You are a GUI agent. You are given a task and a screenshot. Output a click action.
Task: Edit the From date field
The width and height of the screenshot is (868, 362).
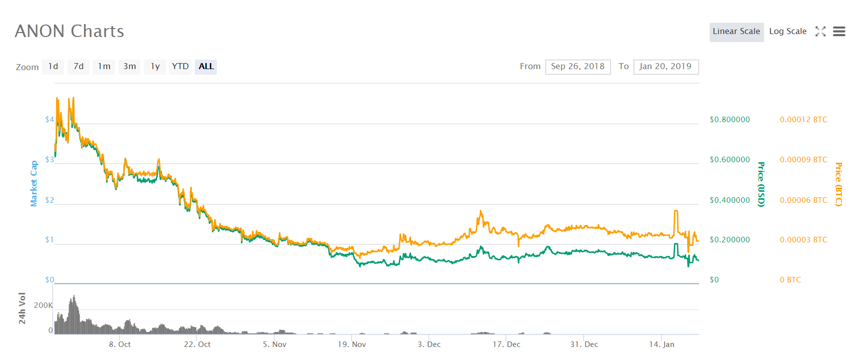pos(577,67)
